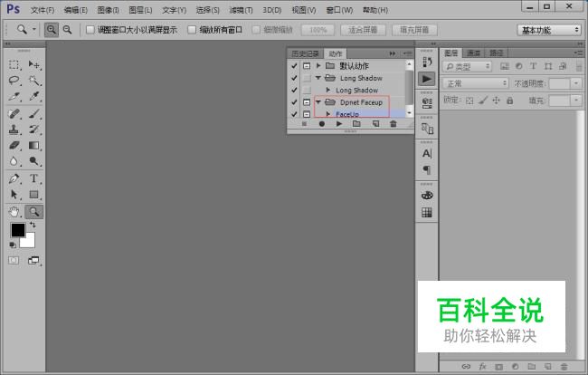
Task: Toggle checkmark for 默认动作 set
Action: click(294, 66)
